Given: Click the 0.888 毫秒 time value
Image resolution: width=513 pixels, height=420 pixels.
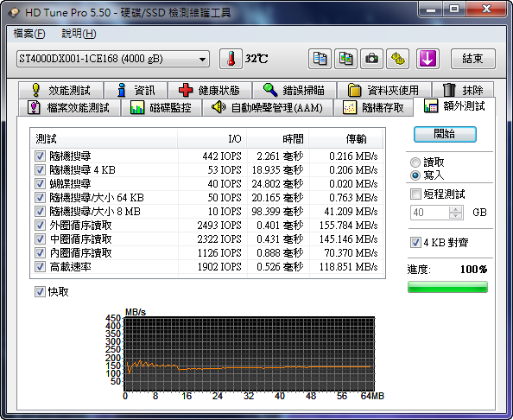Looking at the screenshot, I should click(280, 253).
